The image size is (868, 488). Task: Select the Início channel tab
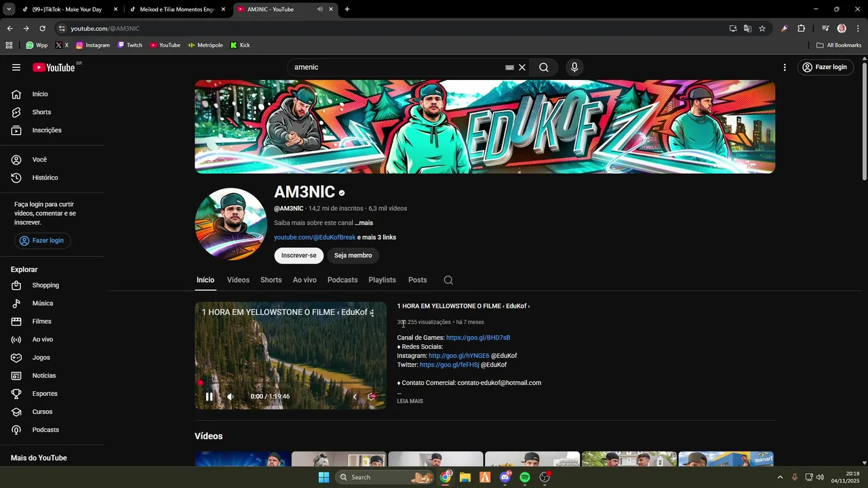205,280
